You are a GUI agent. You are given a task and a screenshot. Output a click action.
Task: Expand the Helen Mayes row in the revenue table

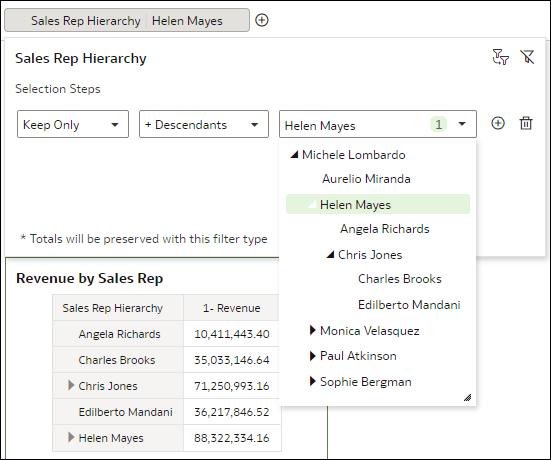click(71, 438)
